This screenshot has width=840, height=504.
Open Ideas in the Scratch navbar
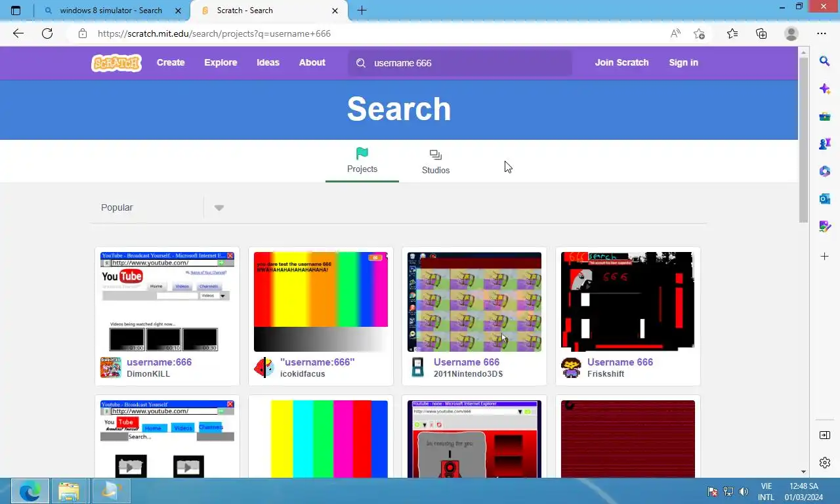[x=268, y=62]
